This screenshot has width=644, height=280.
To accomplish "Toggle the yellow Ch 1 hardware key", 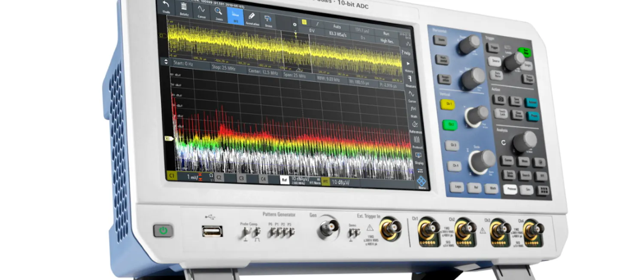I will [x=447, y=104].
